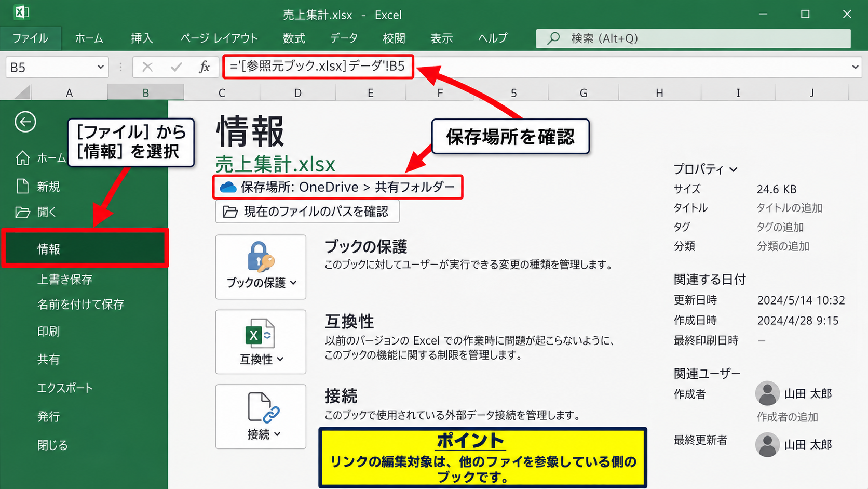This screenshot has height=489, width=868.
Task: Click the last modifier 山田 太郎 avatar
Action: [767, 444]
